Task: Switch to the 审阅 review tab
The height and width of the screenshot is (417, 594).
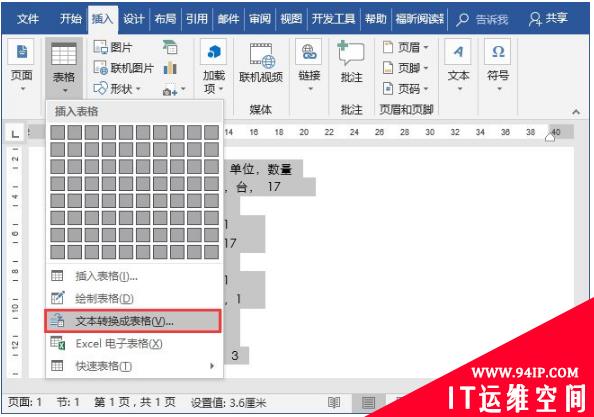Action: tap(259, 19)
